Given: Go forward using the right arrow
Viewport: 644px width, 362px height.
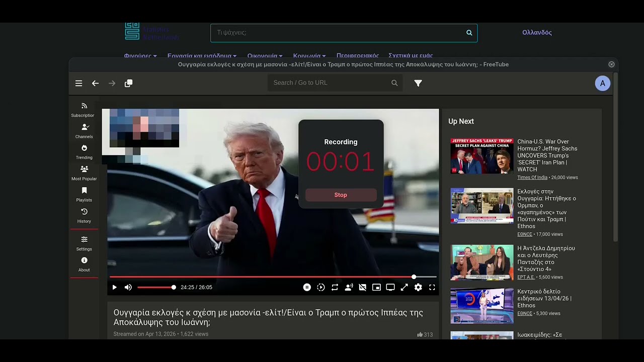Looking at the screenshot, I should (x=112, y=83).
